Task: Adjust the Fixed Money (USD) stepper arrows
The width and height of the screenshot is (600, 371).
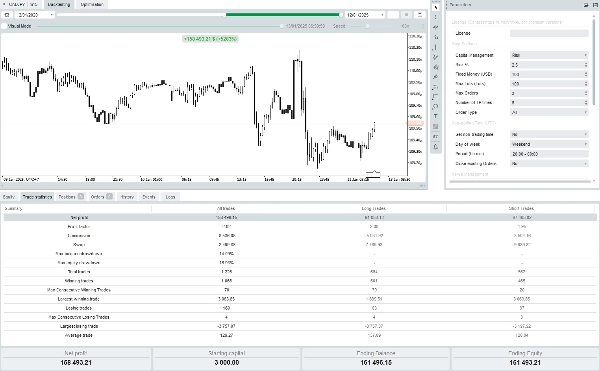Action: click(586, 74)
